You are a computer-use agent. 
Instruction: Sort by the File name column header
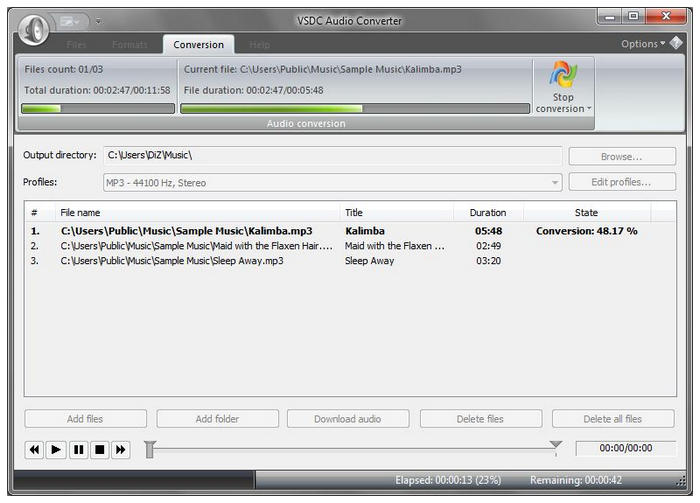tap(197, 212)
